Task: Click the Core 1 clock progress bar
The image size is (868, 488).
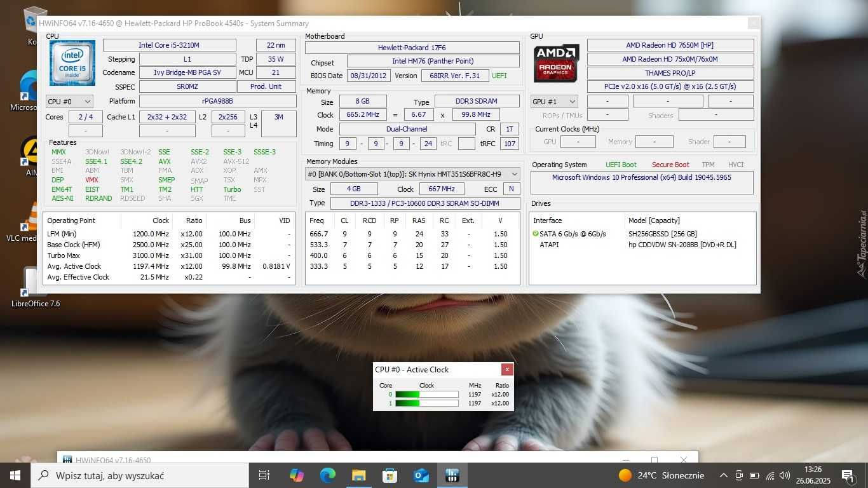Action: pyautogui.click(x=426, y=403)
